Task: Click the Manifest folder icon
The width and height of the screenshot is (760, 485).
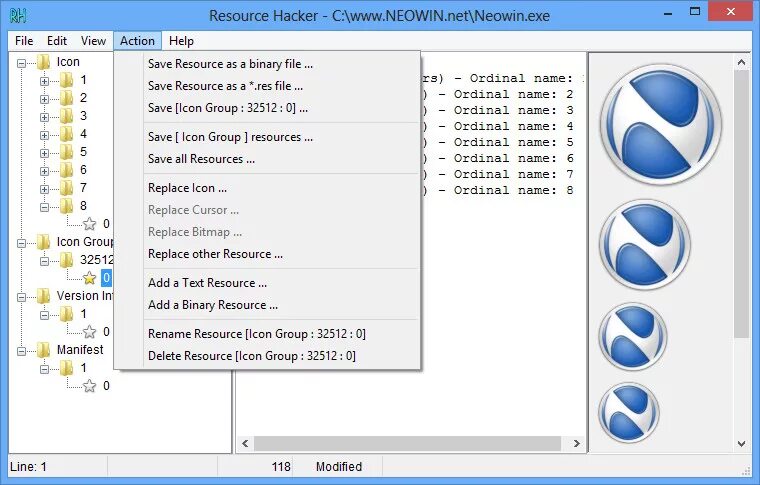Action: 44,350
